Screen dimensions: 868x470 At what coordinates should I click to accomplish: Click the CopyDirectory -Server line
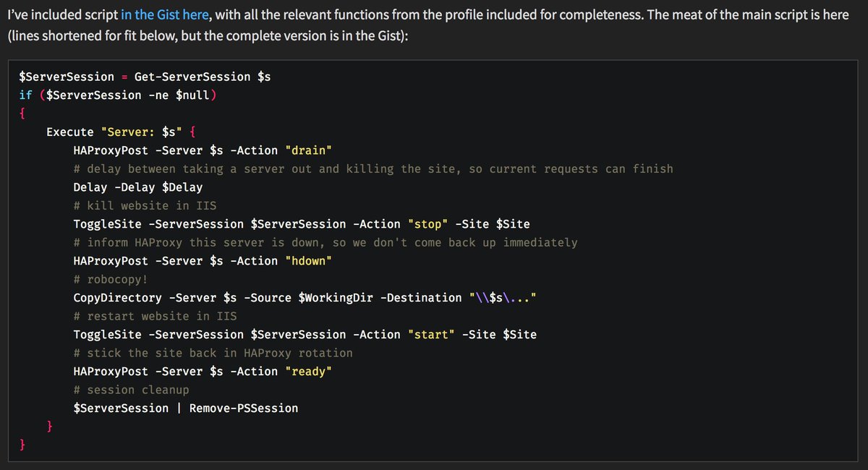pyautogui.click(x=305, y=298)
